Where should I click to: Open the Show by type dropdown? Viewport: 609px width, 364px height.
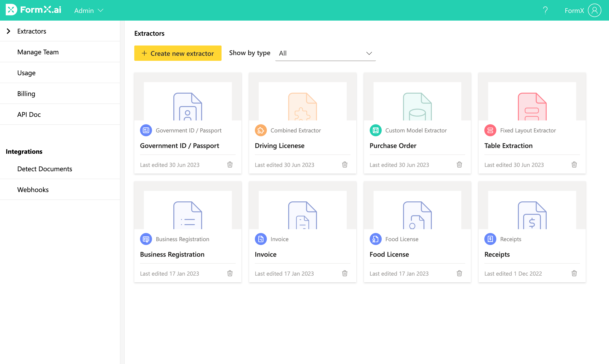(325, 53)
